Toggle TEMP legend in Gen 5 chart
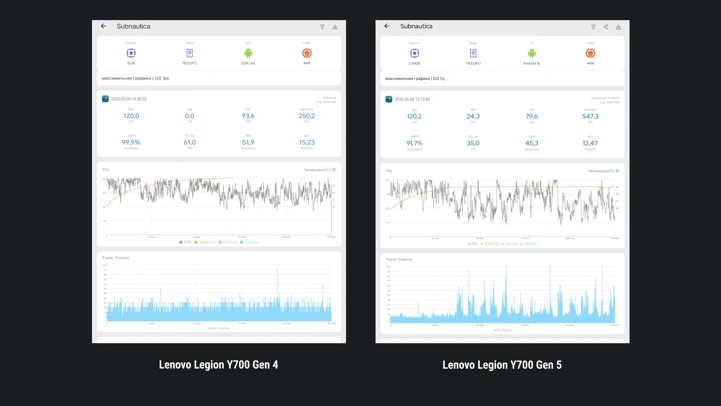The image size is (721, 406). (x=490, y=244)
